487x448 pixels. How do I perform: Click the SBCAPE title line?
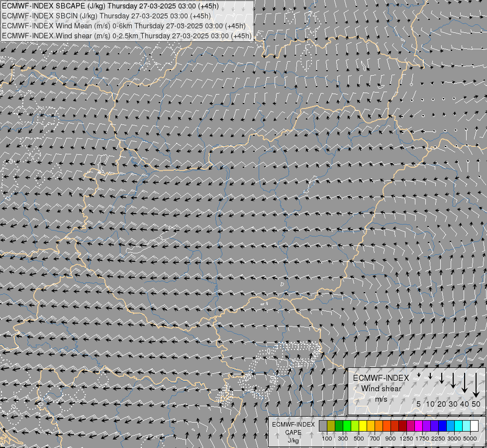coord(110,6)
